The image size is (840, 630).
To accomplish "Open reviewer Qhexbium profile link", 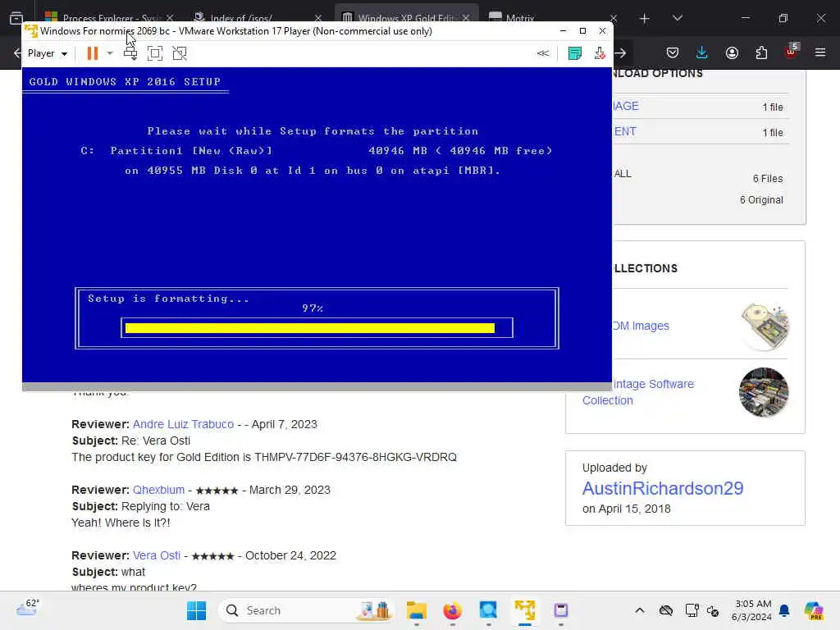I will 158,491.
